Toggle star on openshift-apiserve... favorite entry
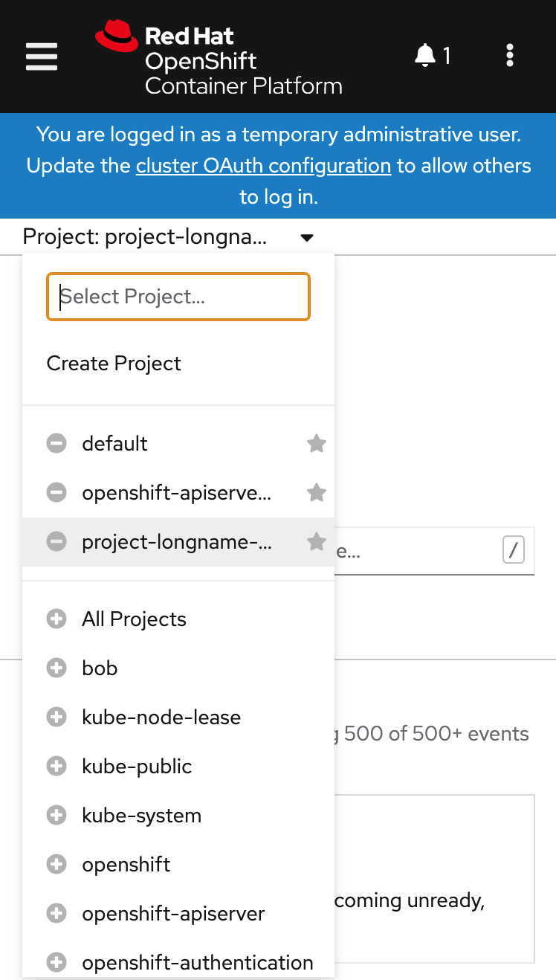The height and width of the screenshot is (980, 556). 317,492
